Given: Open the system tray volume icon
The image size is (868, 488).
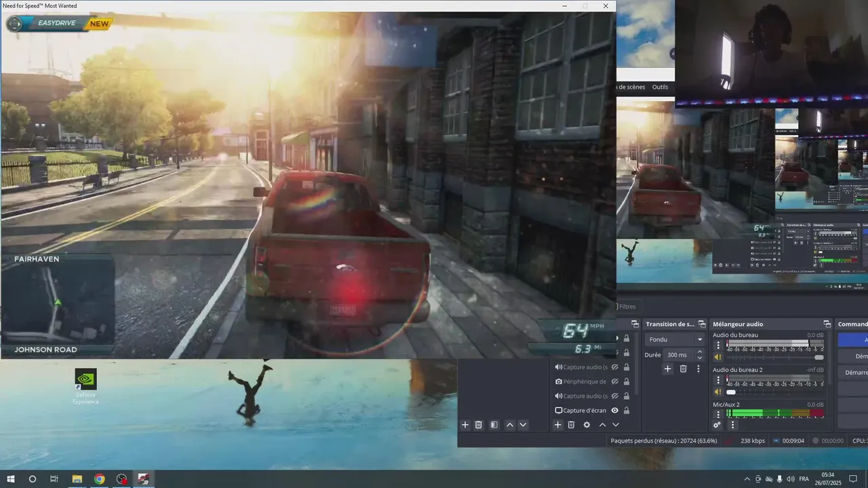Looking at the screenshot, I should coord(791,479).
